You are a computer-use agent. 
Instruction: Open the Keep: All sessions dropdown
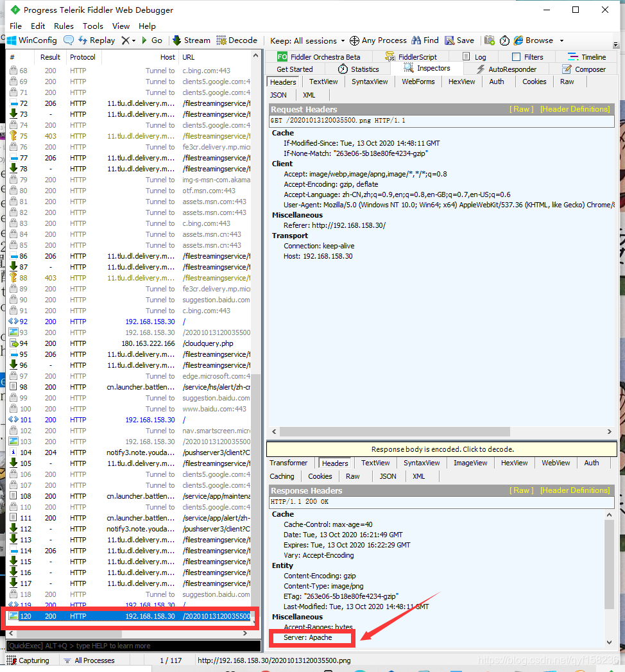[x=307, y=40]
